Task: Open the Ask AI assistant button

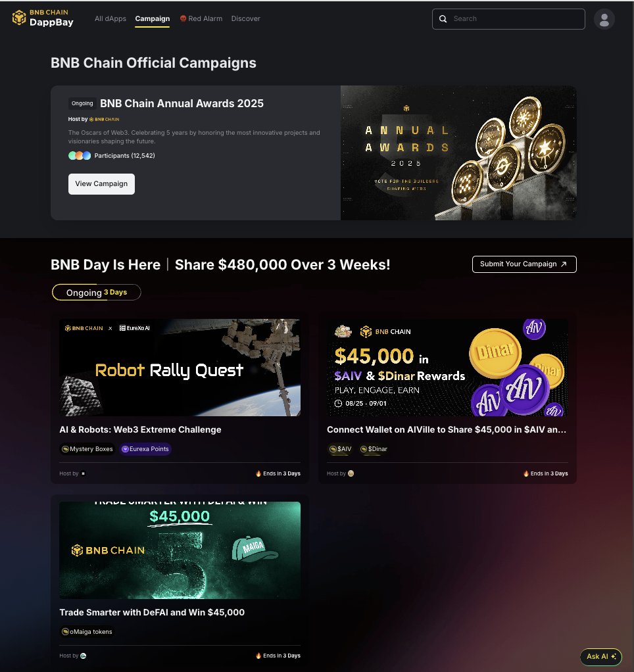Action: point(601,657)
